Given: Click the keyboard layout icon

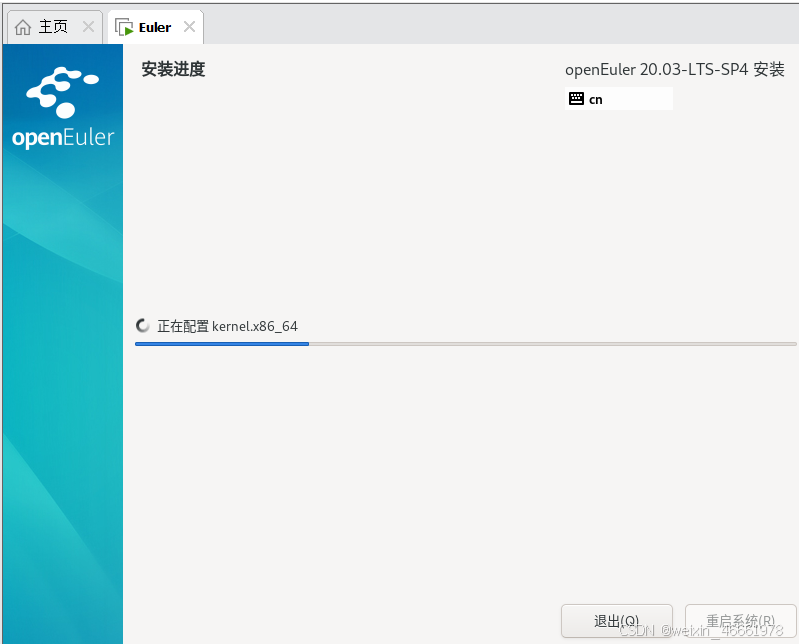Looking at the screenshot, I should 576,99.
